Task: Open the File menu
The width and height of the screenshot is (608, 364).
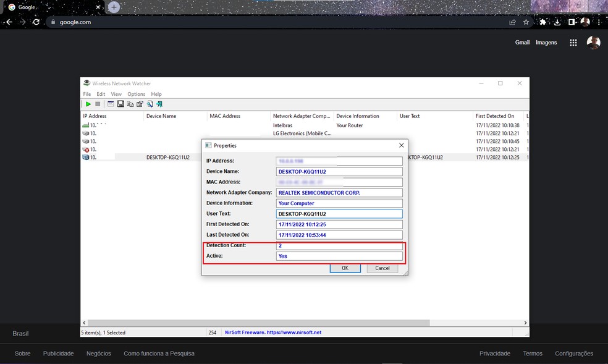Action: (87, 94)
